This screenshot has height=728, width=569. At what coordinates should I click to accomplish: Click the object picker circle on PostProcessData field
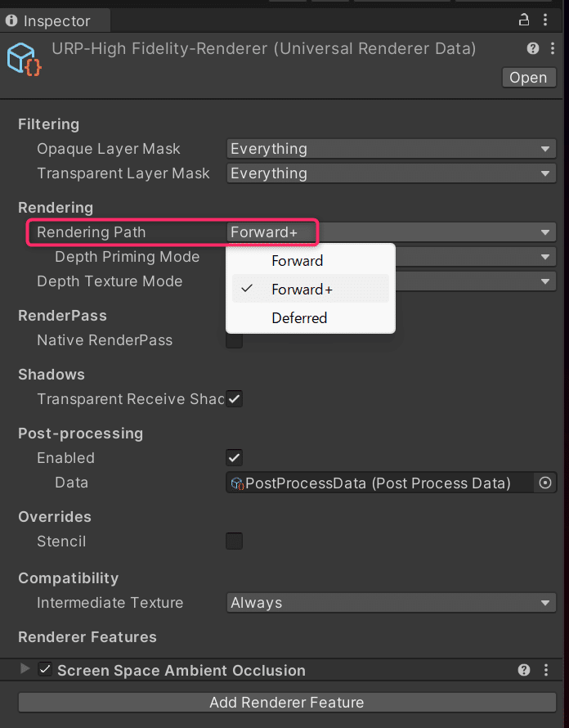click(x=544, y=483)
